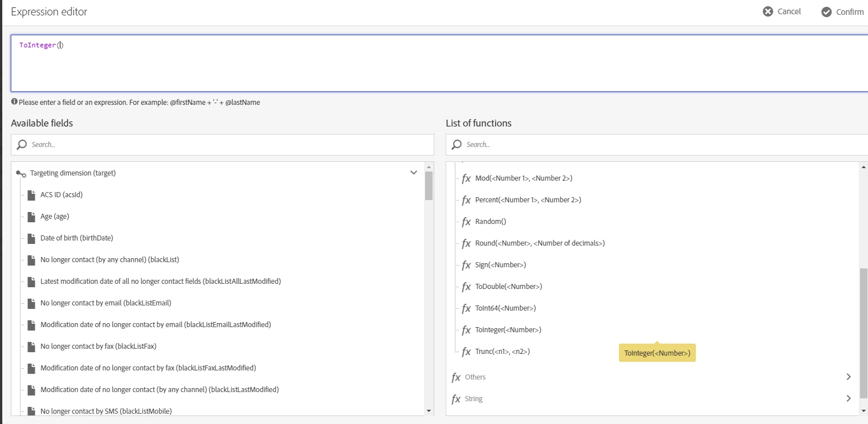Click the file icon beside No longer contact by fax (blackListFax)

pos(31,346)
